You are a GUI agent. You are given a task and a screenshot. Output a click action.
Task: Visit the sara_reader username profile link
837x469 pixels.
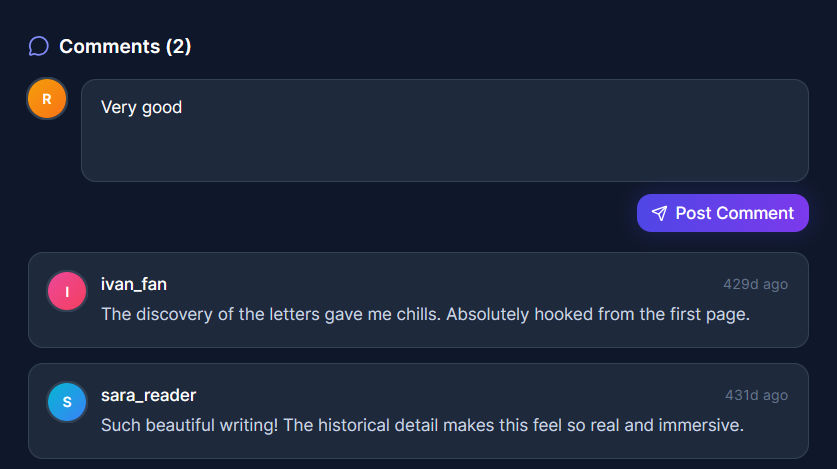[148, 395]
